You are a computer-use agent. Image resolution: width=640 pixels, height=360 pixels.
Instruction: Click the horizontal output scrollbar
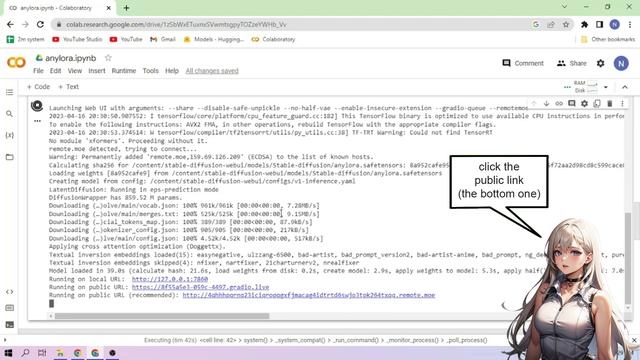pos(162,316)
